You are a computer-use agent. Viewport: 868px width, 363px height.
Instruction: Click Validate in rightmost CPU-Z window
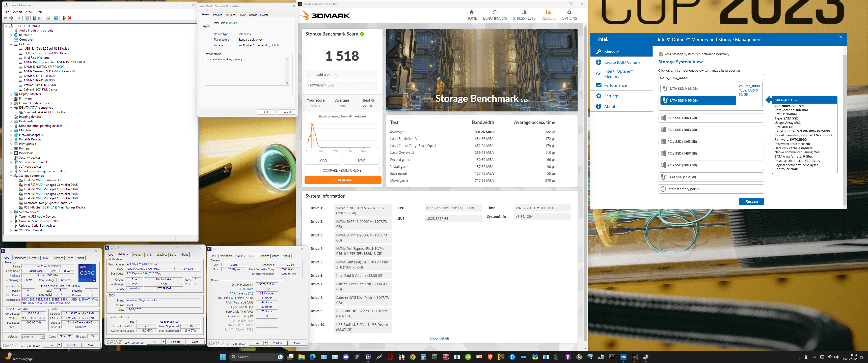[278, 343]
